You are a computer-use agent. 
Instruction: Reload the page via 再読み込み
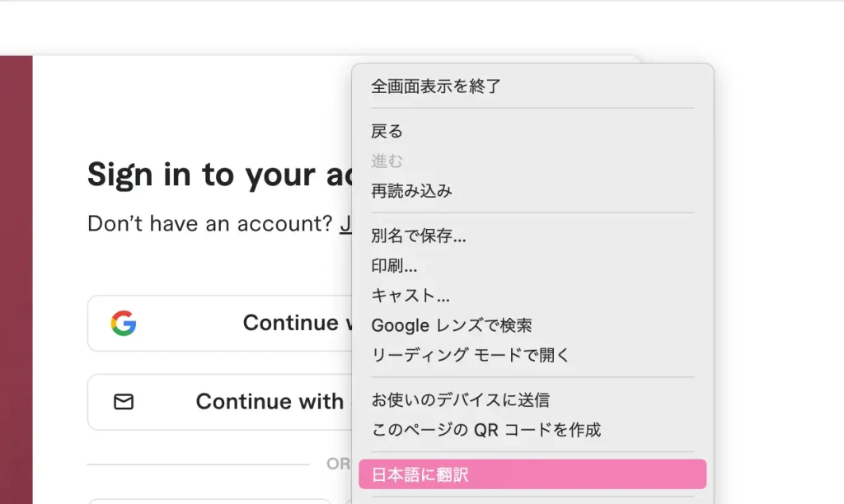[411, 191]
